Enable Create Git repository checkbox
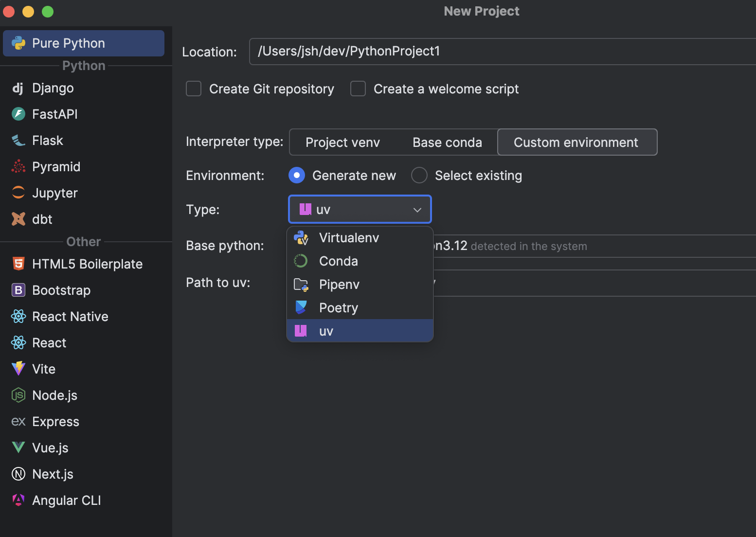 pos(194,89)
